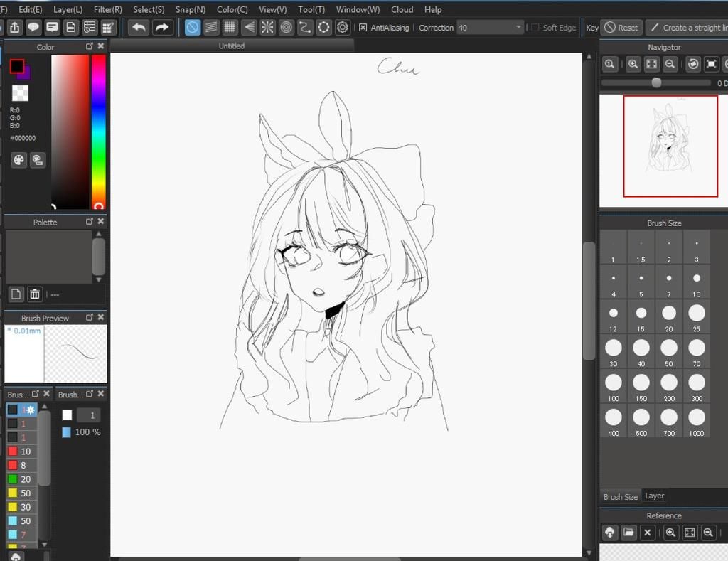Open the Cloud menu

pyautogui.click(x=402, y=9)
